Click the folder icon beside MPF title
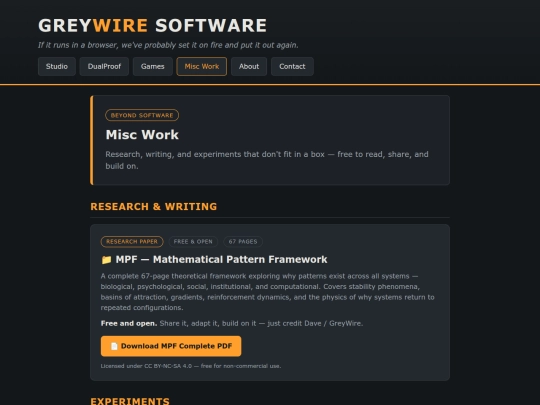This screenshot has height=405, width=540. (106, 260)
